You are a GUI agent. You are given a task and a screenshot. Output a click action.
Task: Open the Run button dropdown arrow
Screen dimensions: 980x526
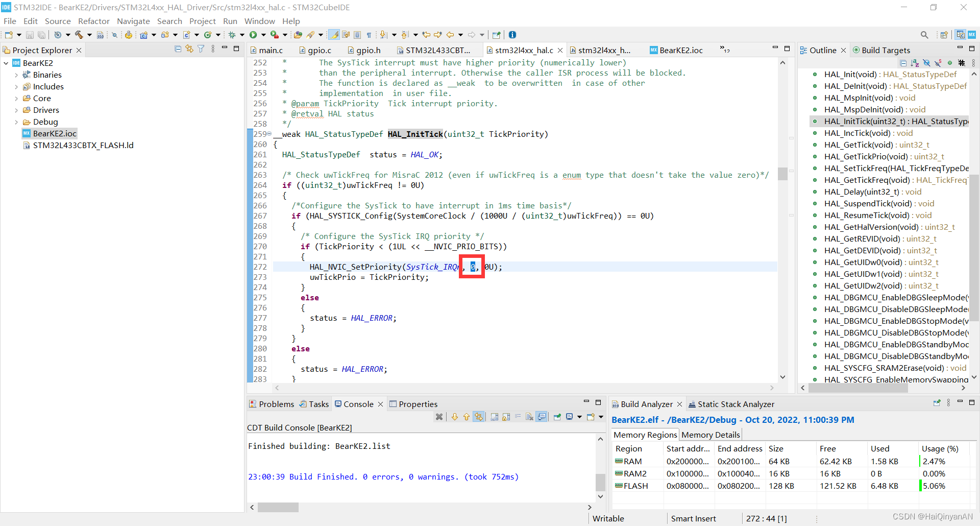[x=263, y=35]
